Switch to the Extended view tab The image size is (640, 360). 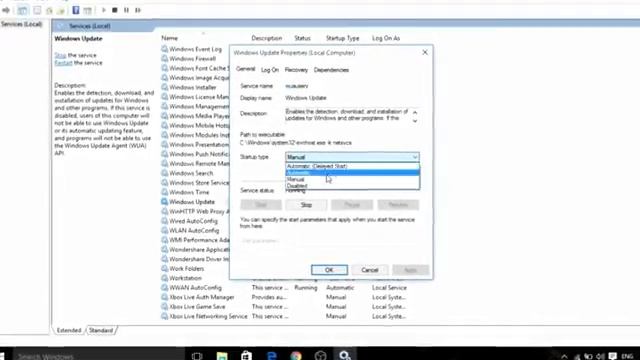tap(69, 330)
